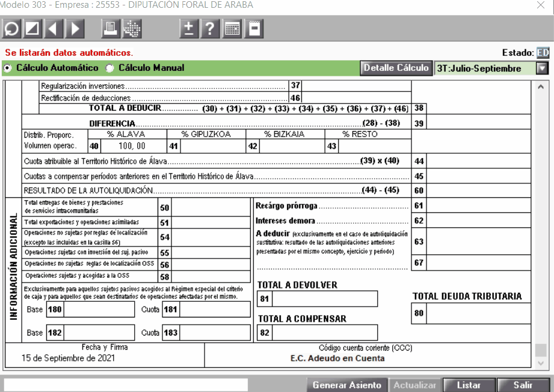Click the date 15 de Septiembre de 2021
This screenshot has width=554, height=392.
click(68, 358)
